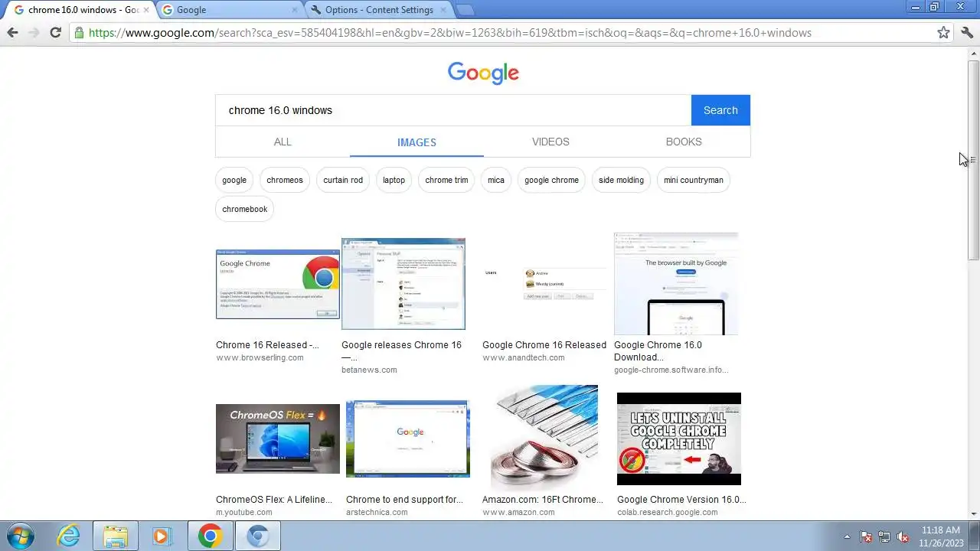Show hidden tray icons arrow
Screen dimensions: 980x551
point(847,536)
